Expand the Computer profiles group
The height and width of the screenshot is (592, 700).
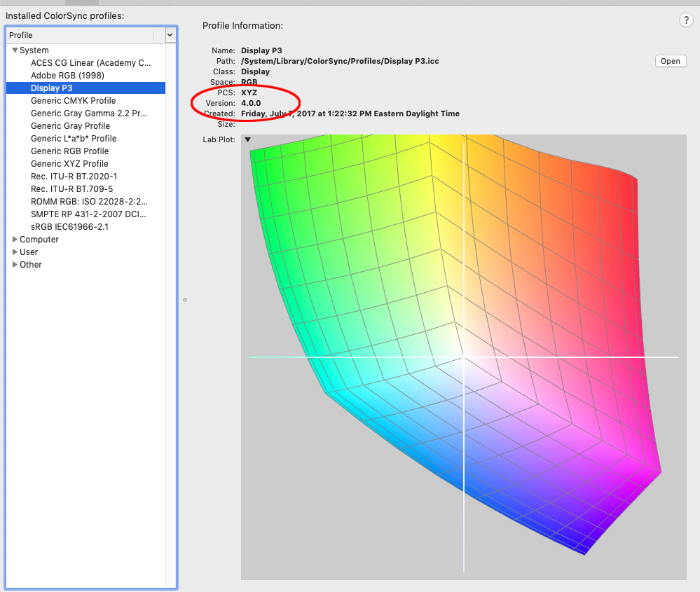14,239
